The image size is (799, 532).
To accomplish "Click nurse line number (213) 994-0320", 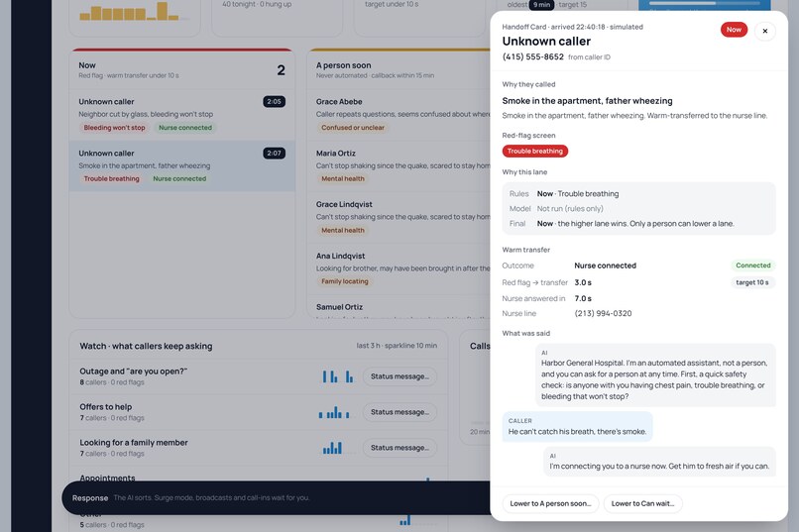I will [x=603, y=314].
